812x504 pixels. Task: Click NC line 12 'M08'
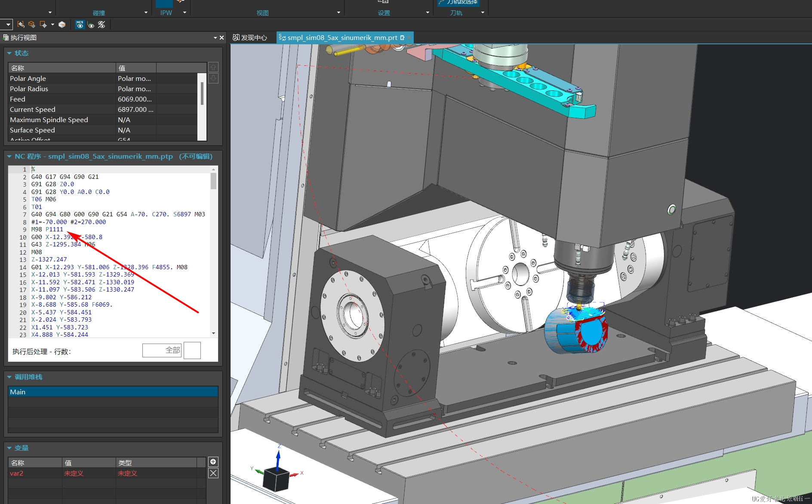pyautogui.click(x=37, y=252)
